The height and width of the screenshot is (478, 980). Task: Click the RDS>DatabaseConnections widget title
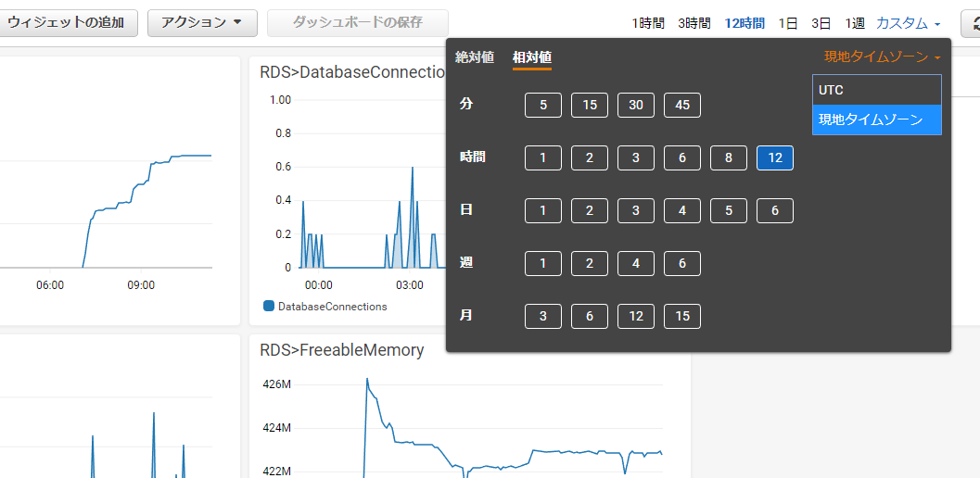[x=352, y=72]
